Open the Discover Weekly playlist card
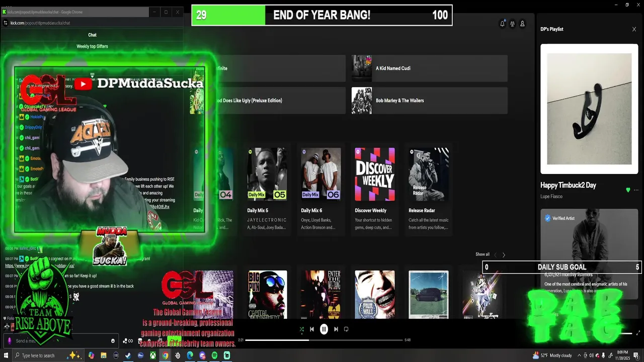The image size is (644, 362). (x=375, y=190)
